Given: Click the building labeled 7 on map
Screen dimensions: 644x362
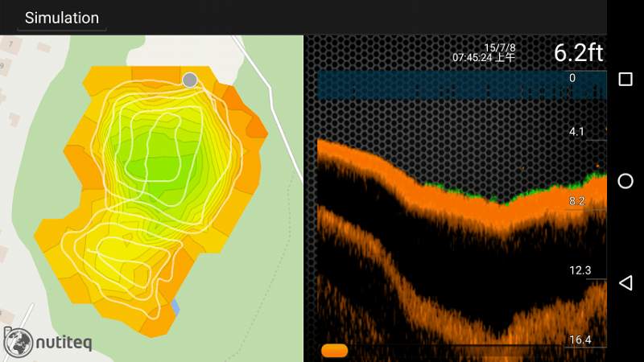Looking at the screenshot, I should [x=10, y=45].
